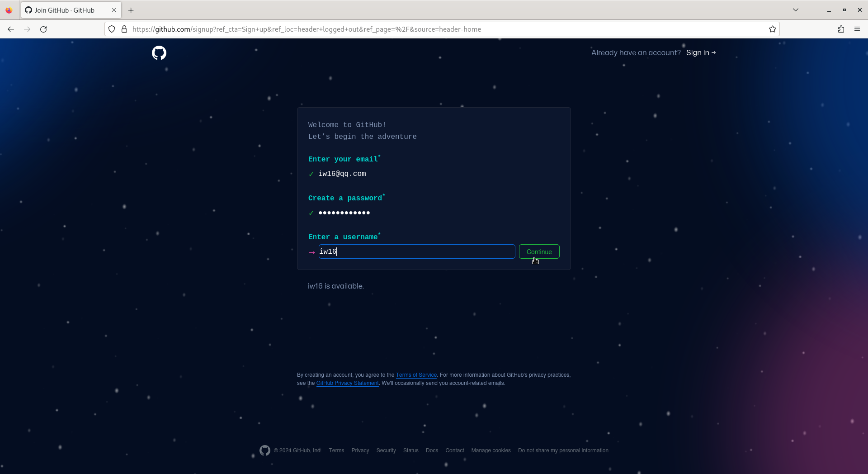Click the GitHub Octocat logo in header
This screenshot has height=474, width=868.
[159, 53]
